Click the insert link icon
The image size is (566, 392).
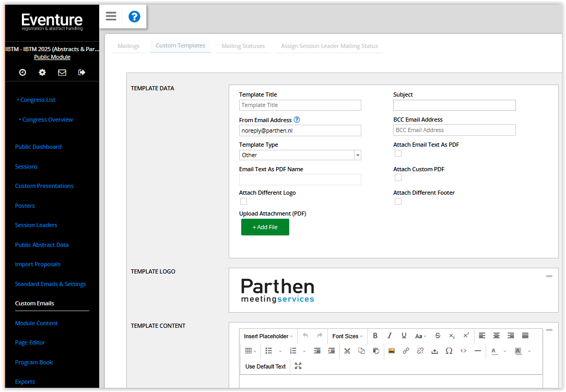[406, 351]
